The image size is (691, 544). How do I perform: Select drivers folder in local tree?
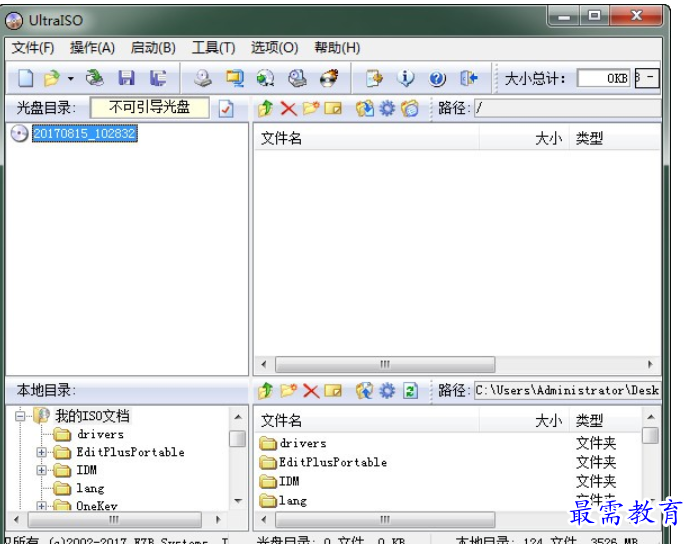point(100,434)
